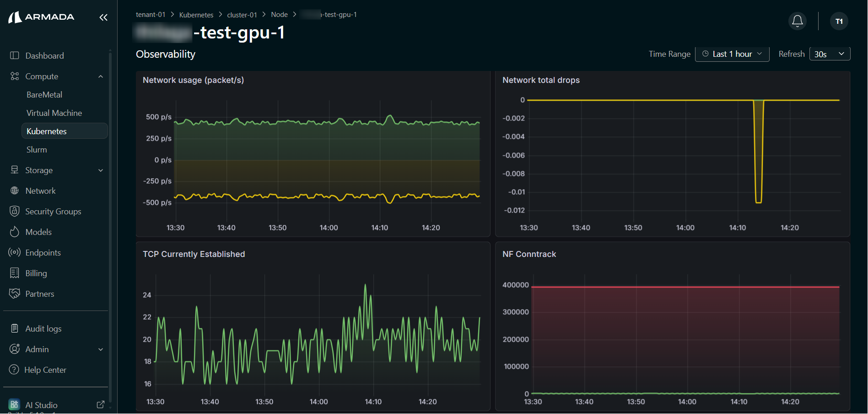Image resolution: width=868 pixels, height=414 pixels.
Task: Open Dashboard page
Action: click(x=44, y=55)
